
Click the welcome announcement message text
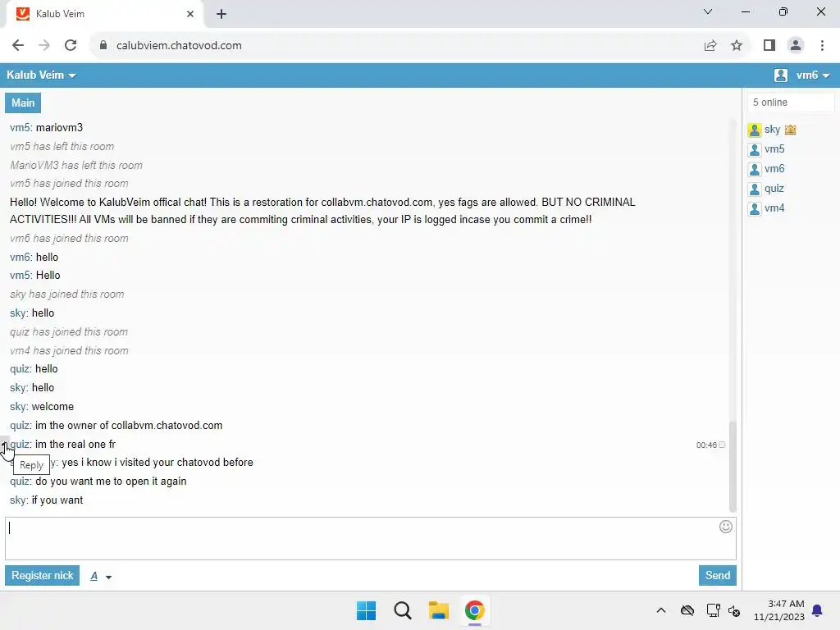click(322, 211)
